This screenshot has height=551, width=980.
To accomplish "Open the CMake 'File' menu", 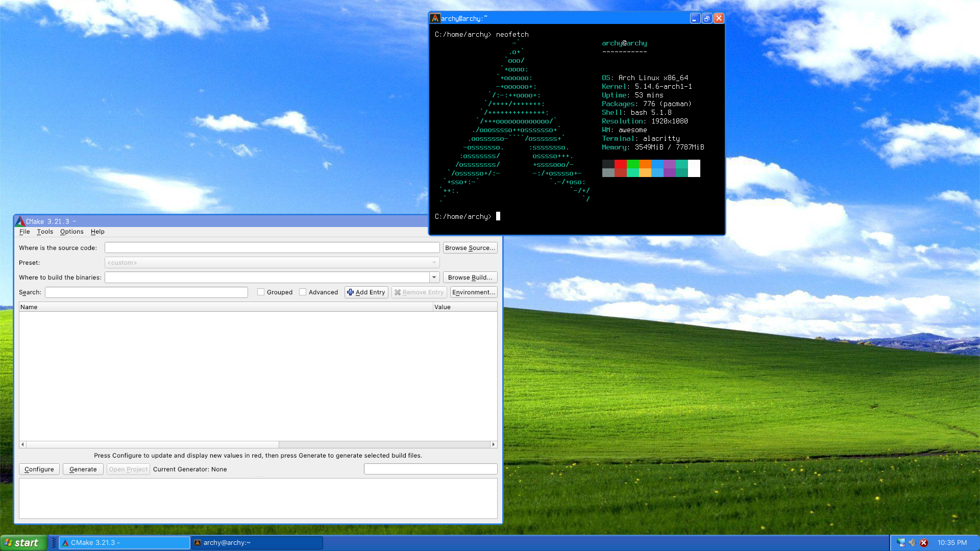I will click(24, 232).
